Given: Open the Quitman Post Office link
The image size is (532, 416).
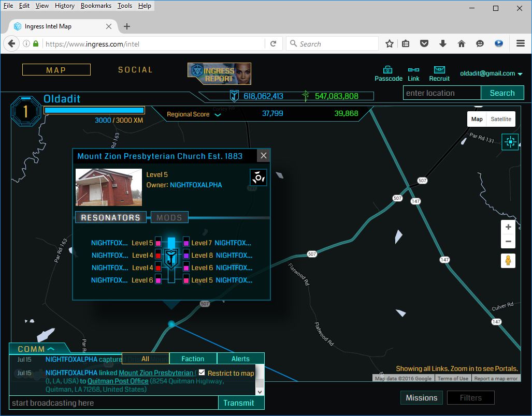Looking at the screenshot, I should (x=118, y=381).
